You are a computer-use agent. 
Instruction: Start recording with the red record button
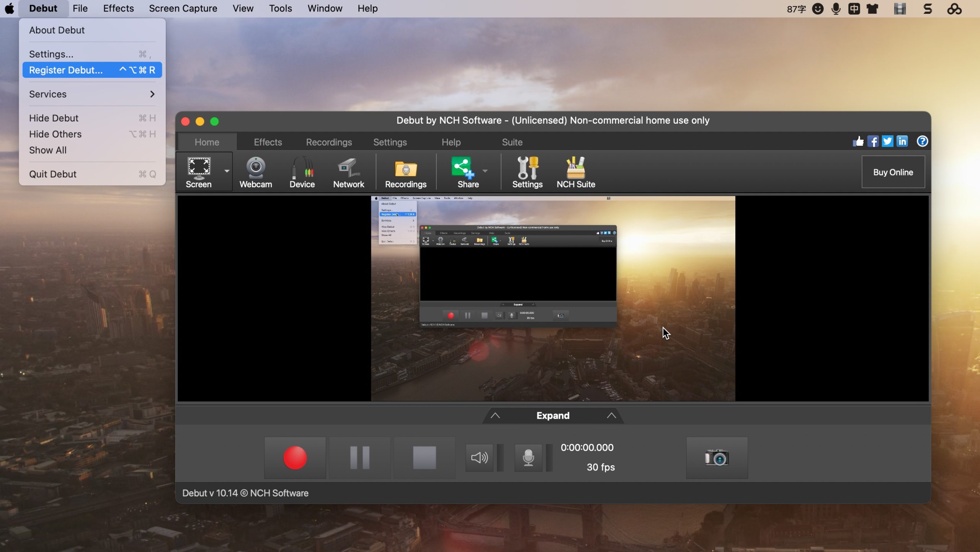click(295, 458)
